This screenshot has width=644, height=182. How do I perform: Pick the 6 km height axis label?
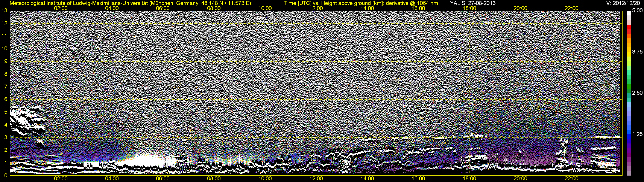pyautogui.click(x=6, y=100)
